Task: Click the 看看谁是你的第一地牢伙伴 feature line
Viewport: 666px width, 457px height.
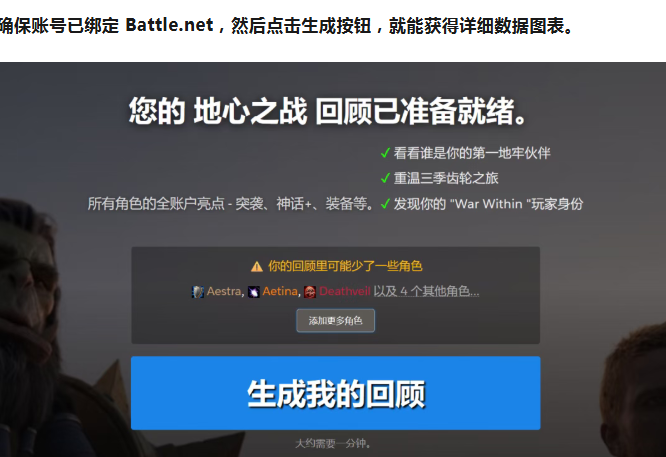Action: tap(472, 153)
